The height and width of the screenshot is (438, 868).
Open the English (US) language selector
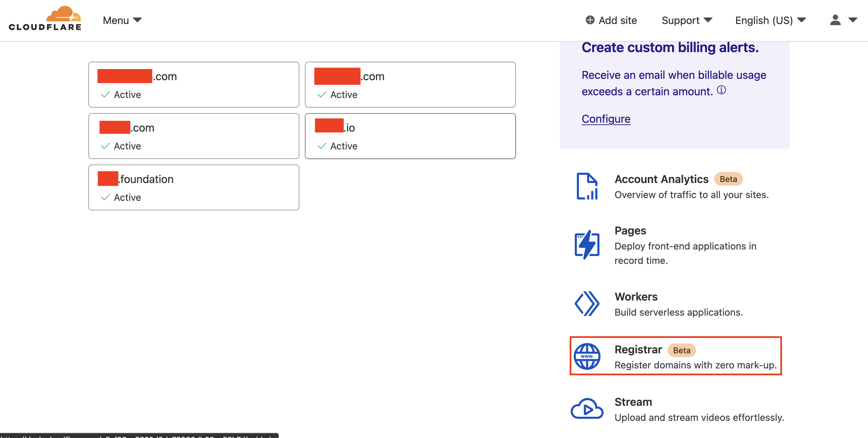770,21
